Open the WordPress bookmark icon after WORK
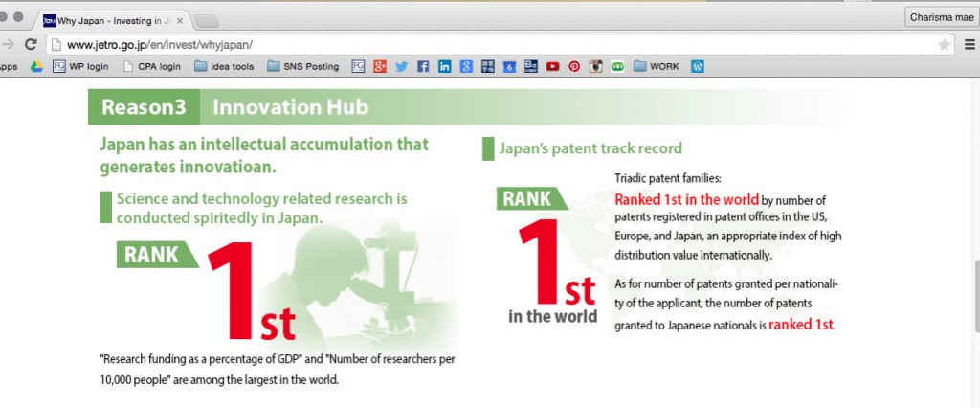 698,66
